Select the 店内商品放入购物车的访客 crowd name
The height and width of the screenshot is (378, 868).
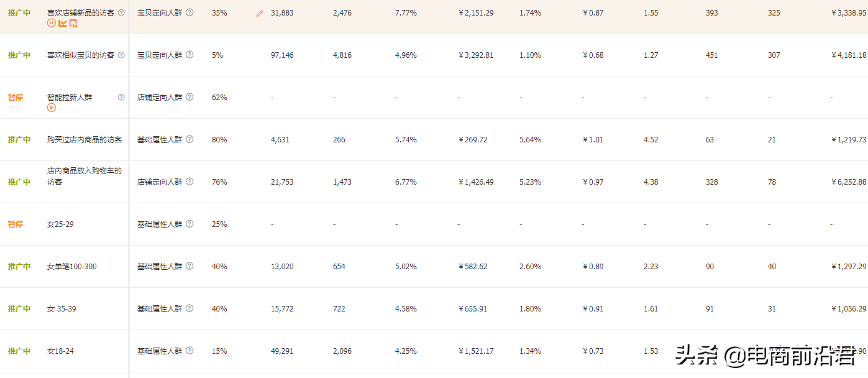click(x=85, y=176)
